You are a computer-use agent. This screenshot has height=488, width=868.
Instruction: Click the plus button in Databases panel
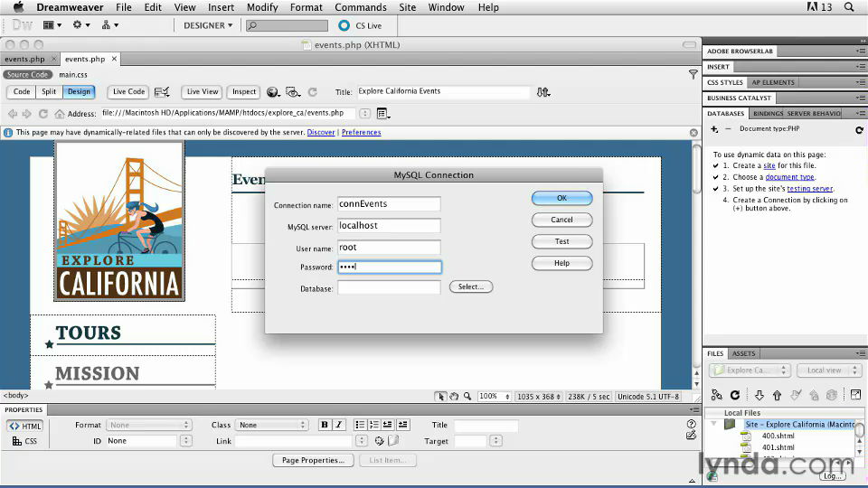click(x=714, y=129)
